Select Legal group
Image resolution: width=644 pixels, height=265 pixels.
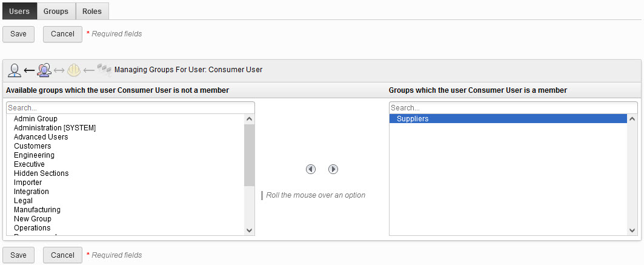point(125,201)
